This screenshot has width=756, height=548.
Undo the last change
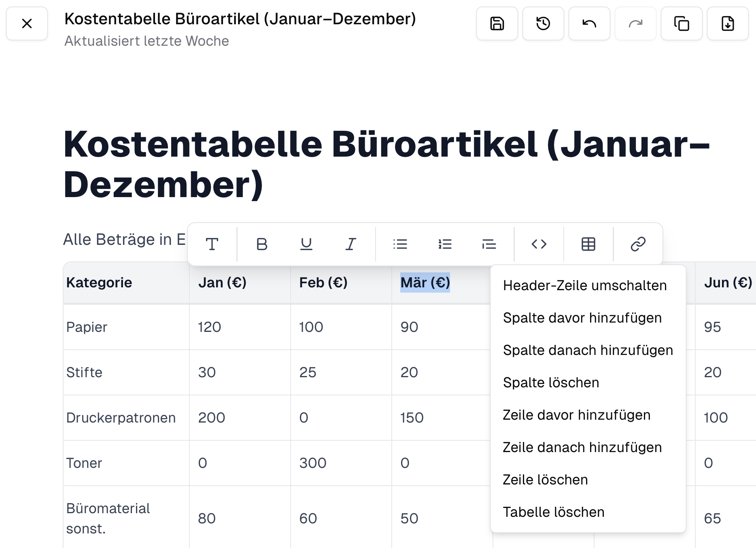[589, 23]
